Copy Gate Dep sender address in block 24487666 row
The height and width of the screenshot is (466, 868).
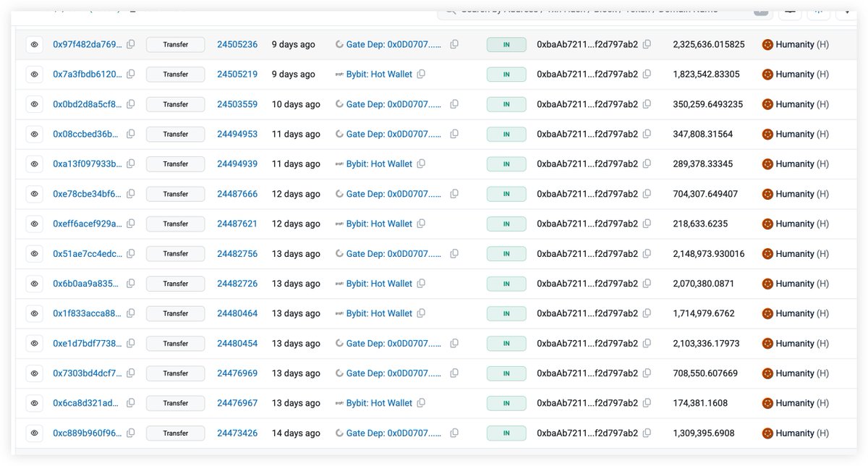(454, 194)
